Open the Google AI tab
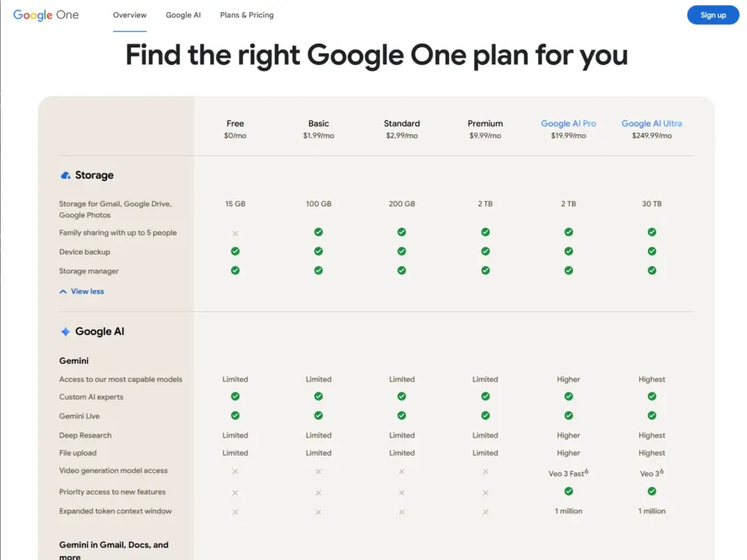Viewport: 747px width, 560px height. 183,15
